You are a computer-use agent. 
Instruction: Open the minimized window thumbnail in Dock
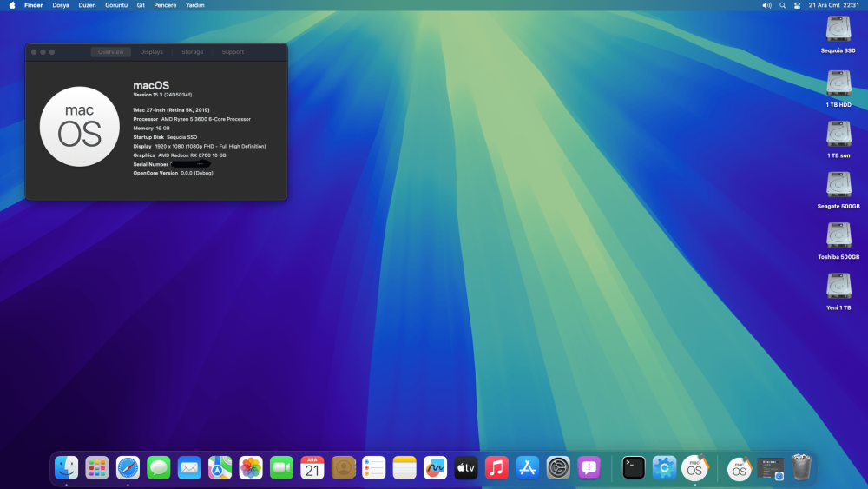click(x=771, y=468)
